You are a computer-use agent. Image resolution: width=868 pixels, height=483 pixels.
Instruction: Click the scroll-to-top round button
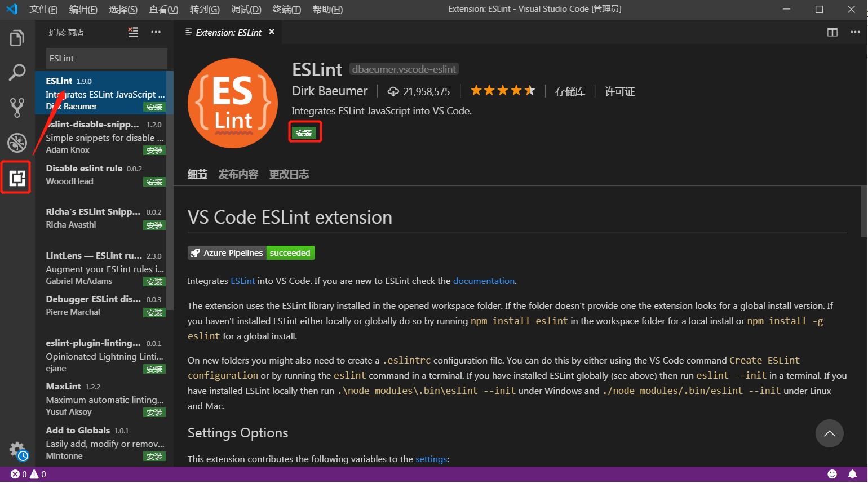(829, 433)
